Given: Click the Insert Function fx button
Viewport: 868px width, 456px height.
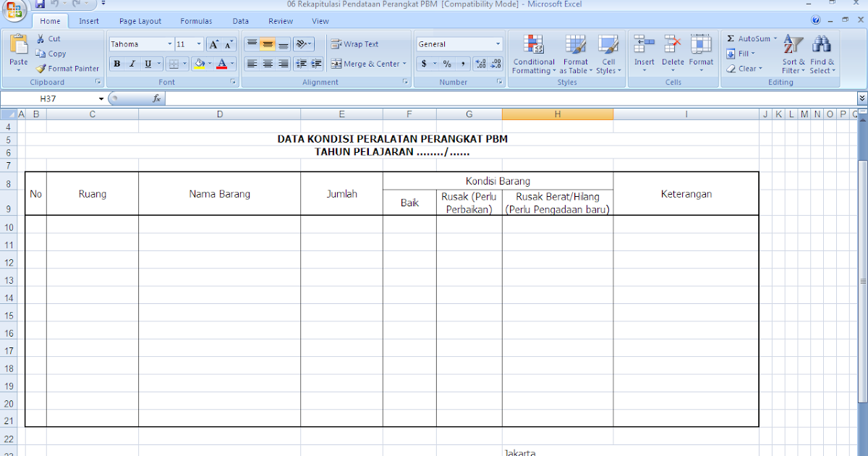Looking at the screenshot, I should (155, 98).
